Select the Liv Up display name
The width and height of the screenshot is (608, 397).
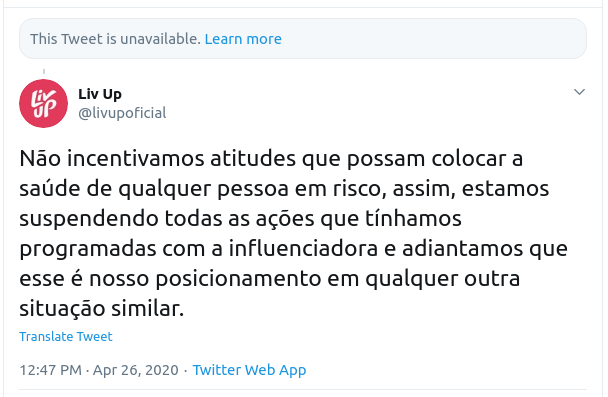tap(100, 94)
